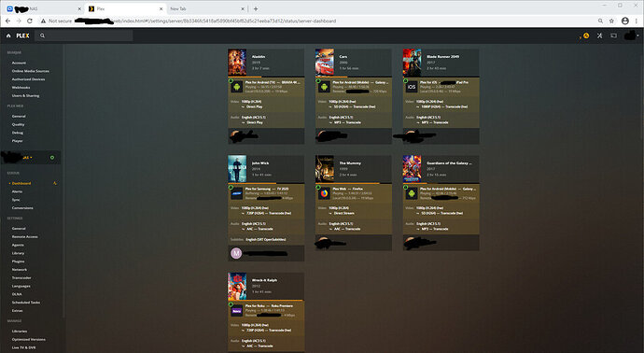Open the Cars movie poster thumbnail
Viewport: 644px width, 353px height.
point(325,63)
